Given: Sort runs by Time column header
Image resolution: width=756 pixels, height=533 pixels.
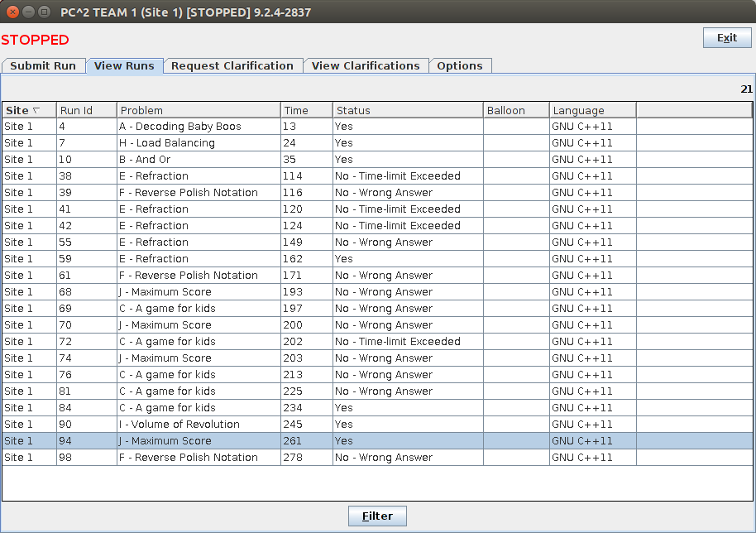Looking at the screenshot, I should [306, 110].
